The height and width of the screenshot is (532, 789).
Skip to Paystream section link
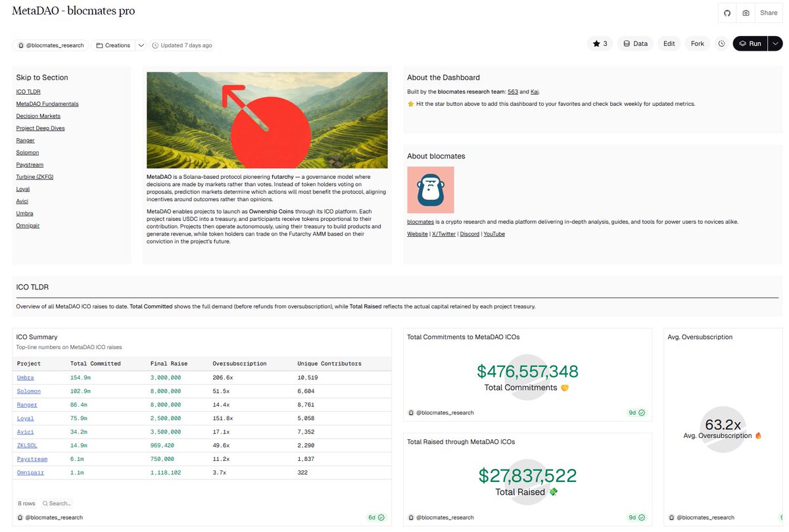pos(30,164)
